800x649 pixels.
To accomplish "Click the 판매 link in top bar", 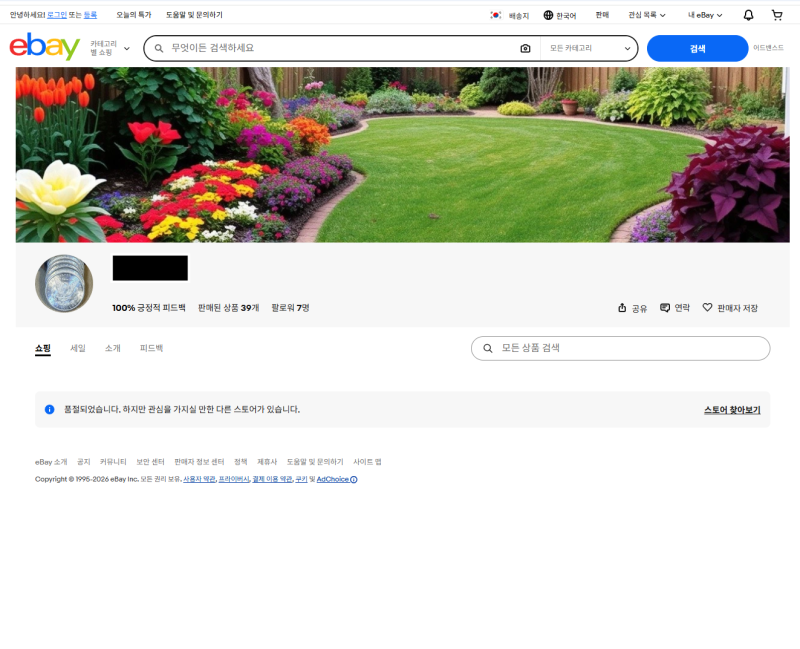I will click(602, 15).
